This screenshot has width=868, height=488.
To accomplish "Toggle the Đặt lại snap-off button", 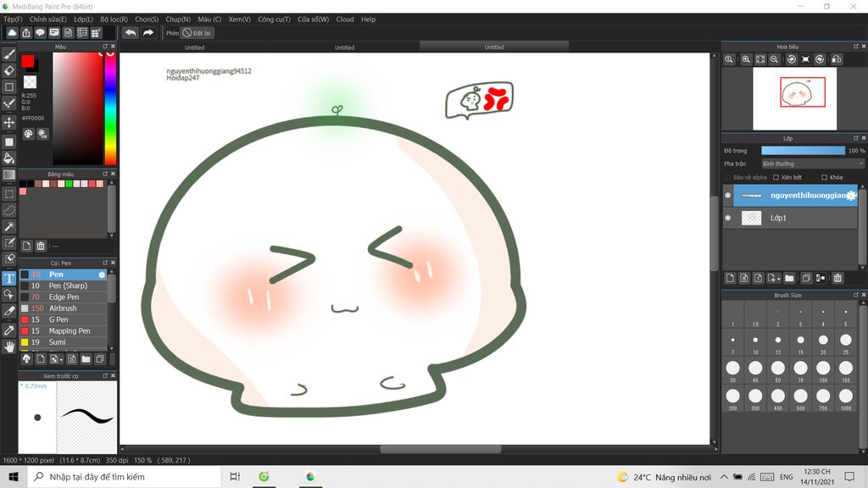I will (197, 33).
